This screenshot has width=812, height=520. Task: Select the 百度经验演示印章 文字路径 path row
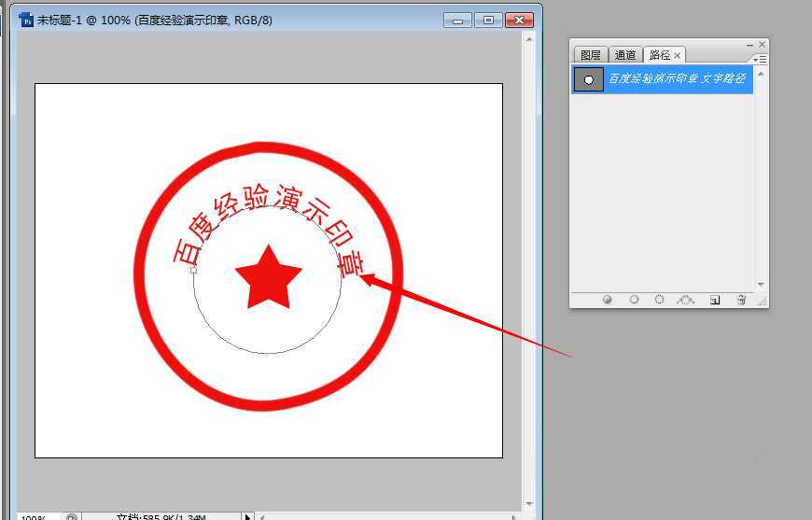click(x=677, y=79)
